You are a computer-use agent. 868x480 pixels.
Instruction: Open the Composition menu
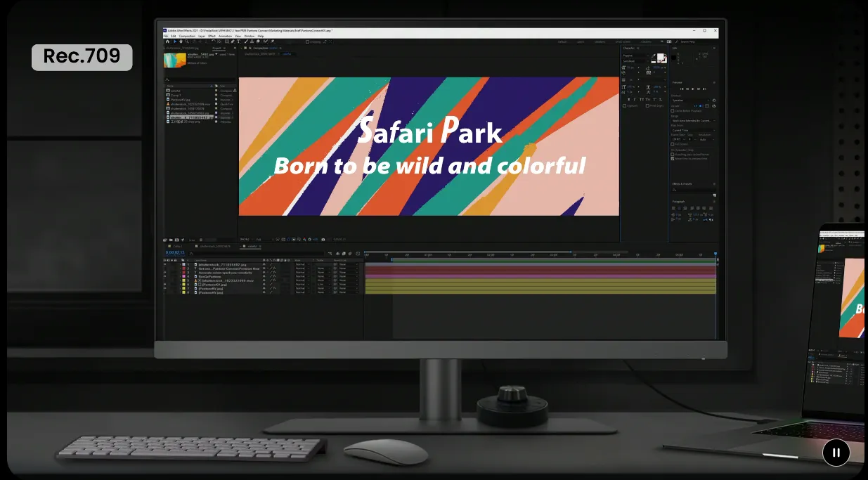click(187, 36)
